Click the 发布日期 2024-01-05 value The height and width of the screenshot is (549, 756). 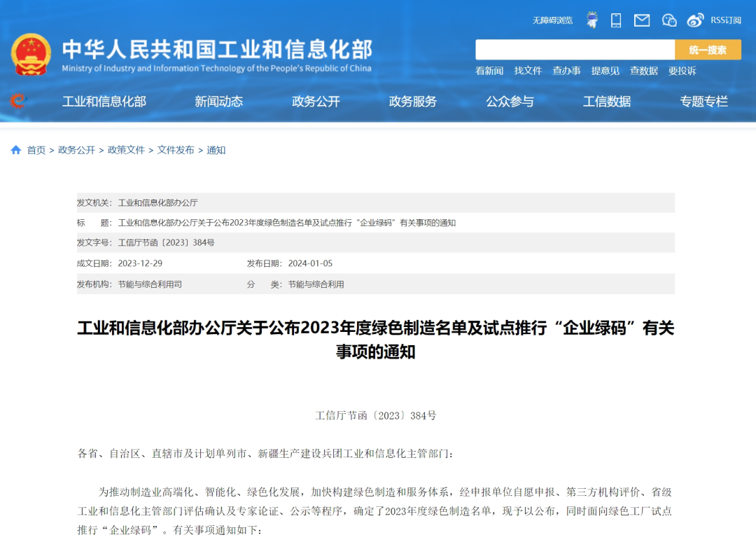pyautogui.click(x=311, y=263)
